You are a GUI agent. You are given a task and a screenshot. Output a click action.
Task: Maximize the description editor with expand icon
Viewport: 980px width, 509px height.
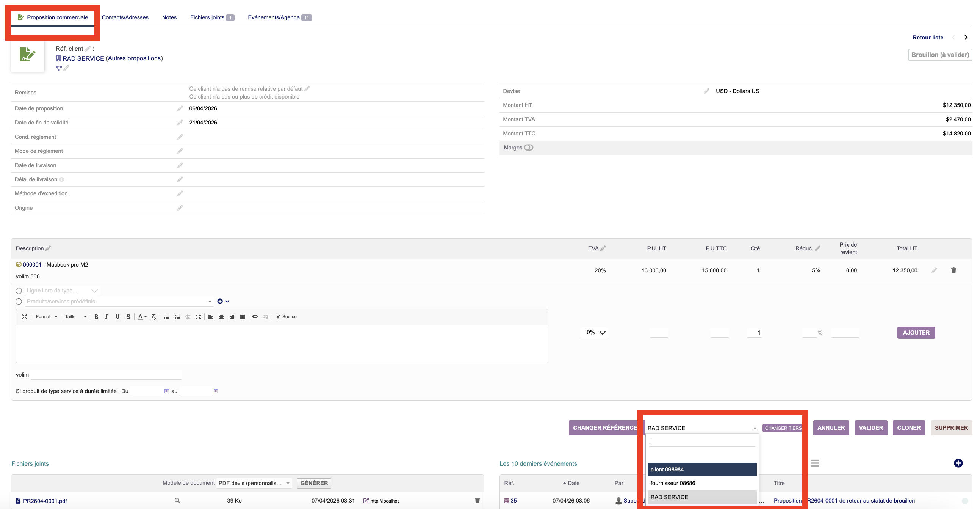(x=25, y=317)
